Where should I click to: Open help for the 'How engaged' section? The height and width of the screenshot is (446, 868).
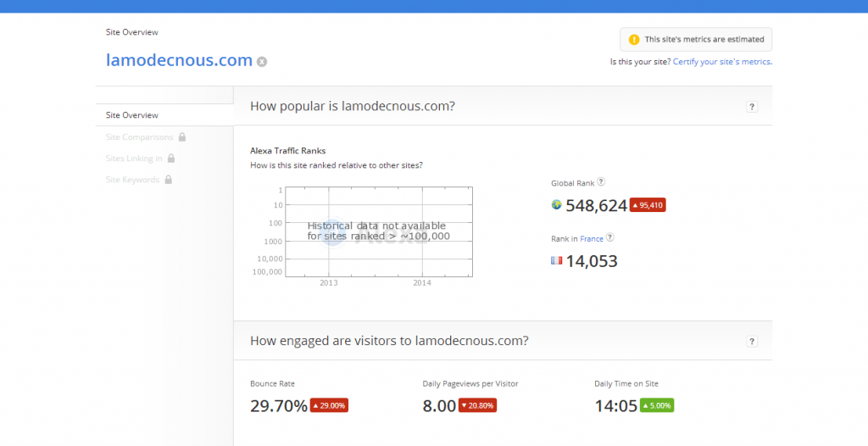752,342
